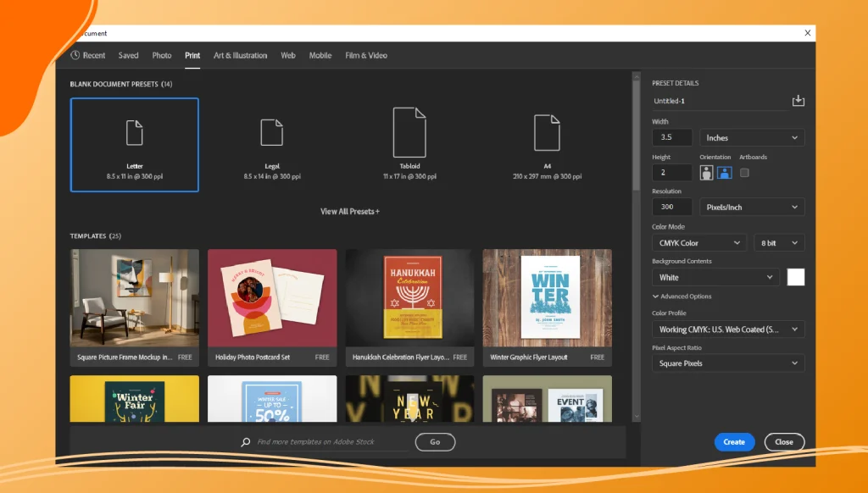The image size is (868, 493).
Task: Open the 8 bit depth dropdown
Action: (x=779, y=243)
